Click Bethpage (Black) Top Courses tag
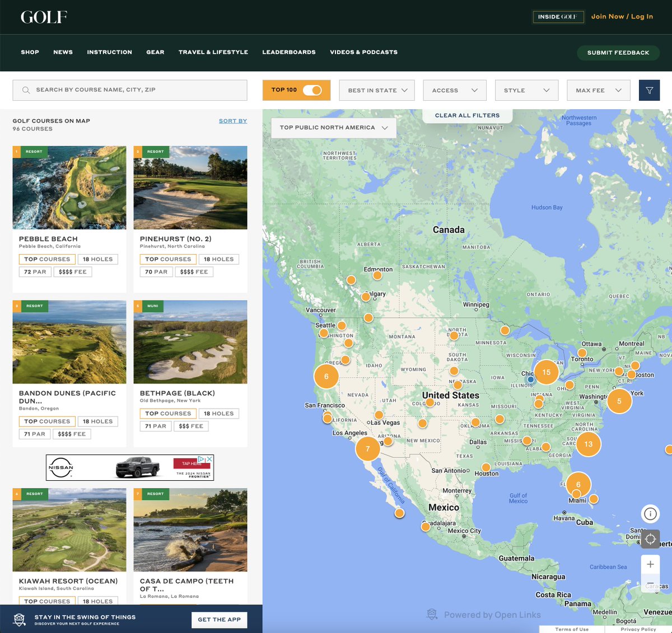Screen dimensions: 672x633 [x=168, y=414]
